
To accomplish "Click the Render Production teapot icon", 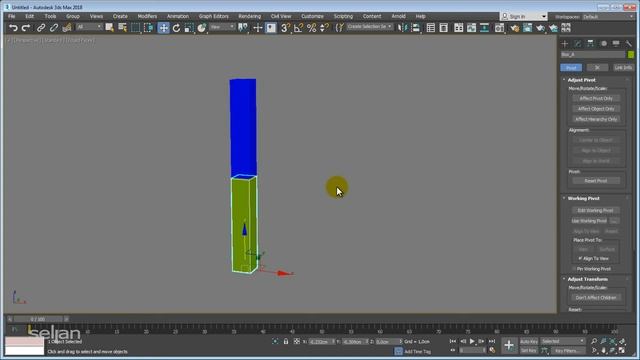I will 540,28.
